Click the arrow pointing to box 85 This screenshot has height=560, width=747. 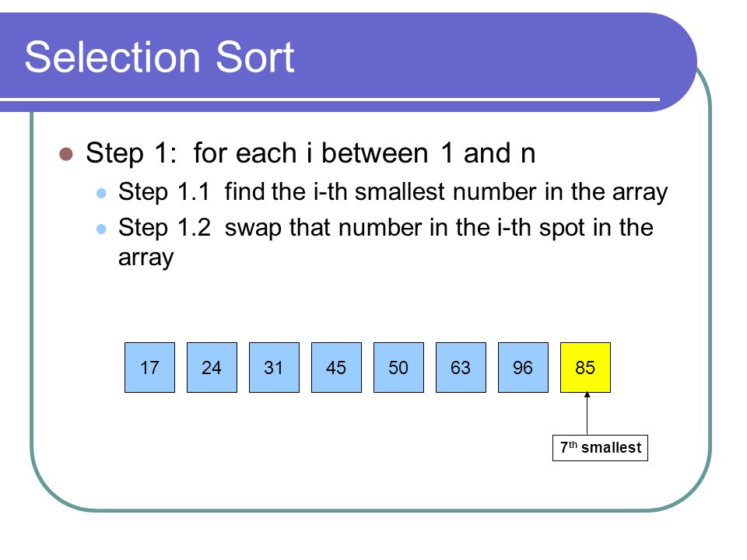(x=587, y=413)
